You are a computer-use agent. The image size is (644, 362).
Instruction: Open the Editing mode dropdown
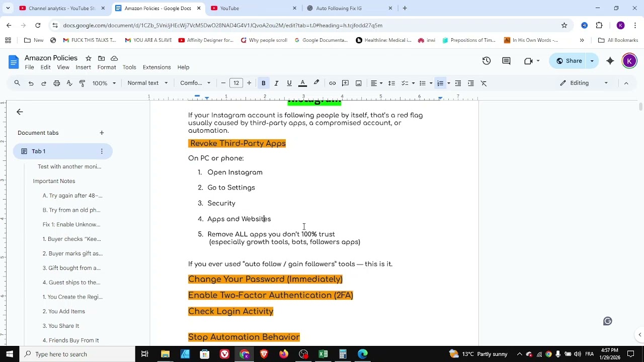[584, 83]
